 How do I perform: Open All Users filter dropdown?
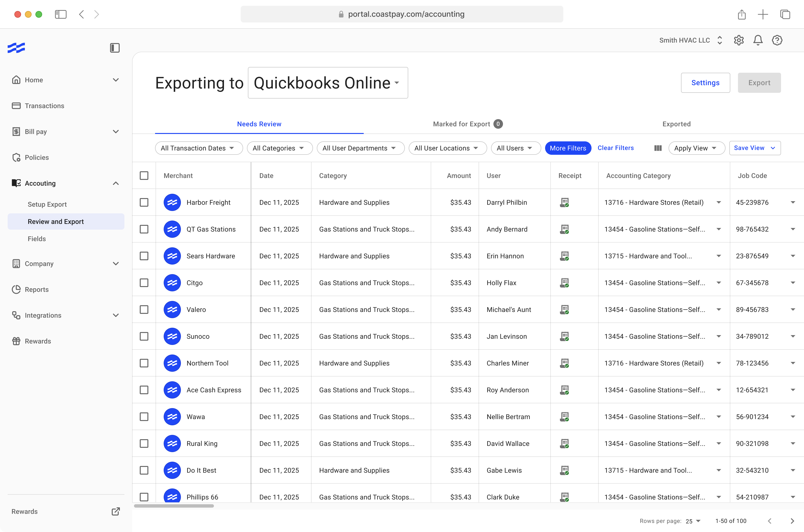(516, 148)
